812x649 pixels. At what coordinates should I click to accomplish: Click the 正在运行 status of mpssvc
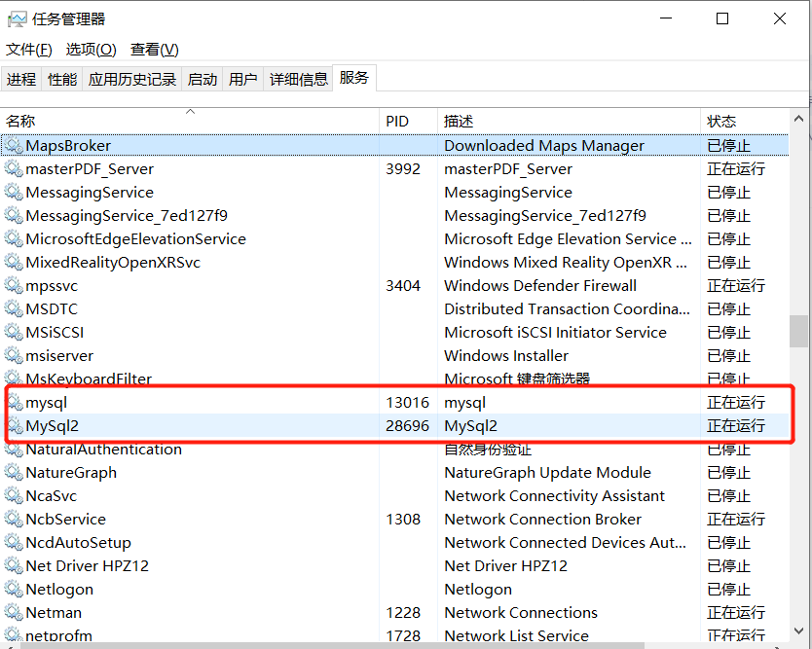tap(736, 286)
